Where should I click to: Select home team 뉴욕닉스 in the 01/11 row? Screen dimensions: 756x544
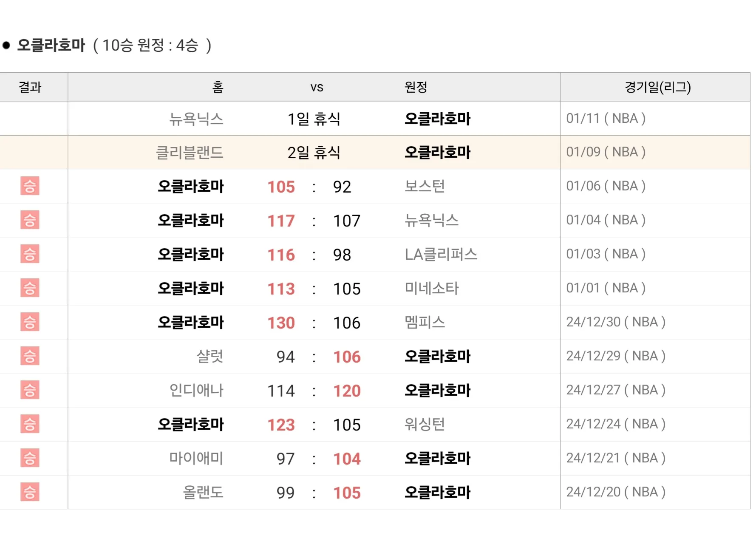pyautogui.click(x=196, y=119)
